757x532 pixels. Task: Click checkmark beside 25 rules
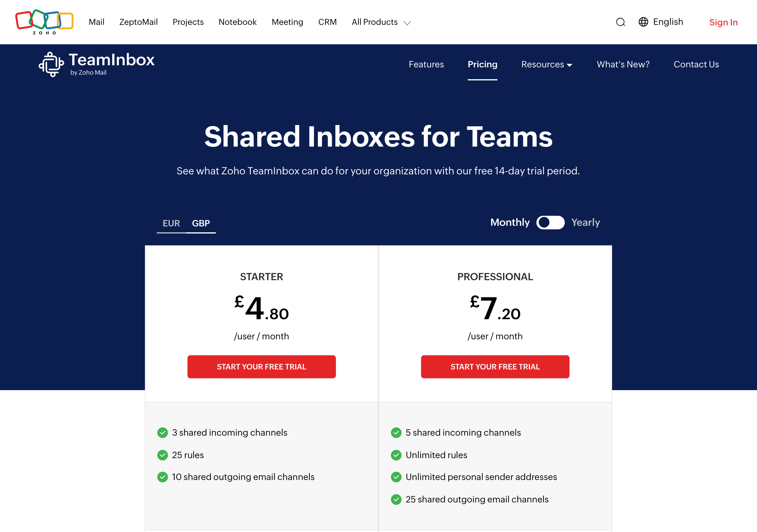(x=163, y=455)
